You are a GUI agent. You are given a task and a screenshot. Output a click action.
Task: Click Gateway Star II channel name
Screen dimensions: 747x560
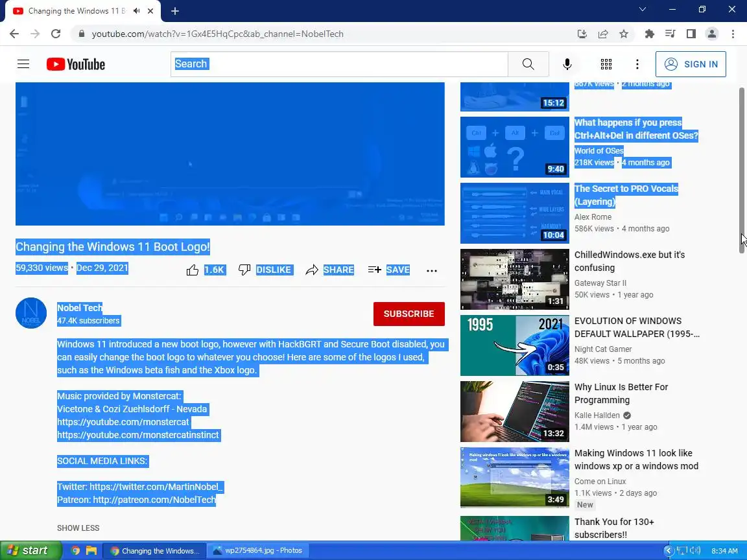pos(600,283)
